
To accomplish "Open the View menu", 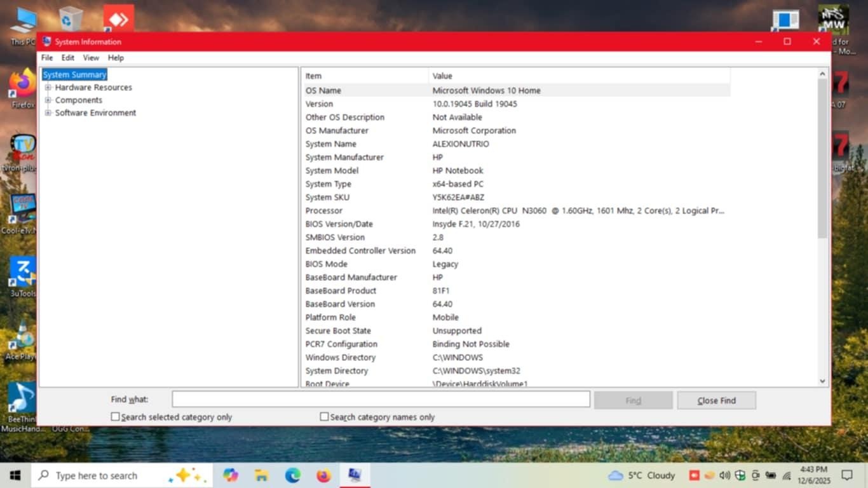I will tap(91, 58).
